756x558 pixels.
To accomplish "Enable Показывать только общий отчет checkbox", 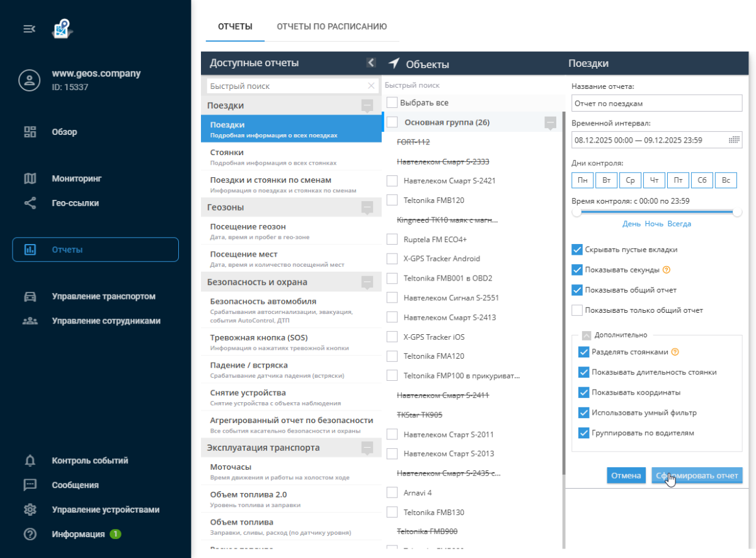I will [577, 310].
